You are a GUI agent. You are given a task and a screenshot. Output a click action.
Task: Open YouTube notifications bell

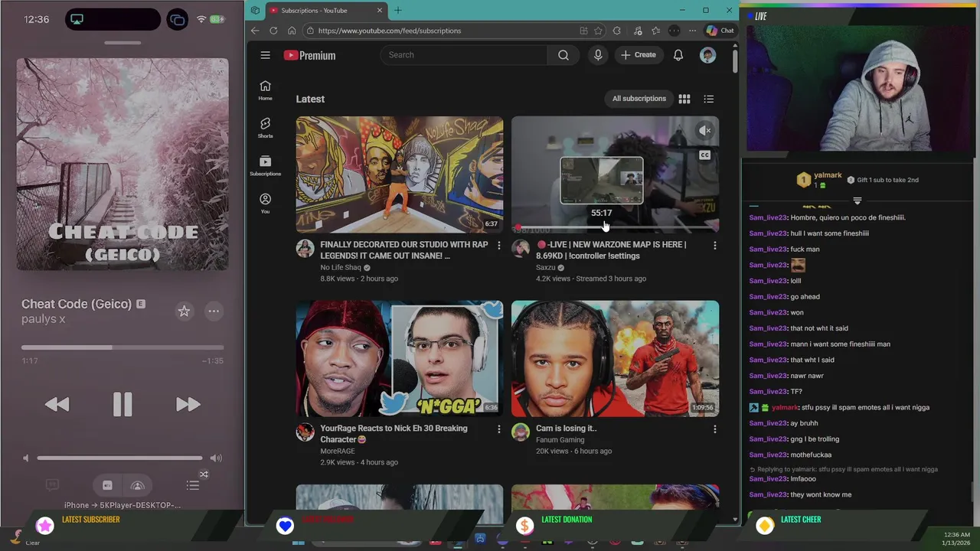coord(678,55)
